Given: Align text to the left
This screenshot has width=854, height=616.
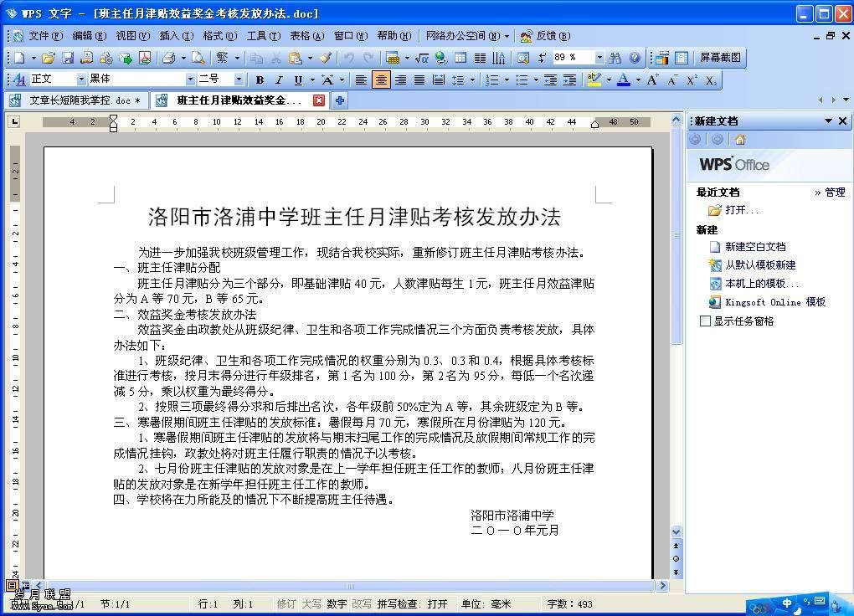Looking at the screenshot, I should point(361,80).
